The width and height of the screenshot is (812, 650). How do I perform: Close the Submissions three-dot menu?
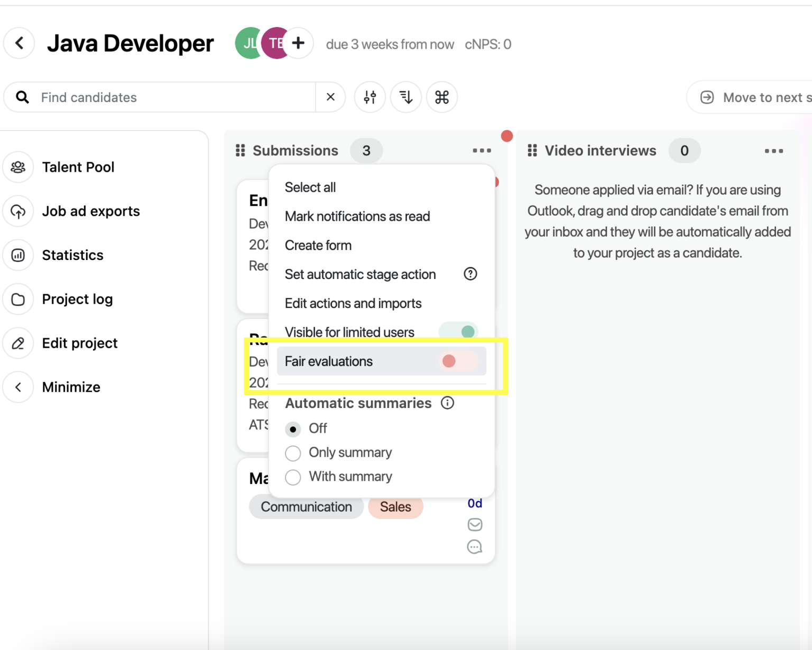[x=482, y=151]
